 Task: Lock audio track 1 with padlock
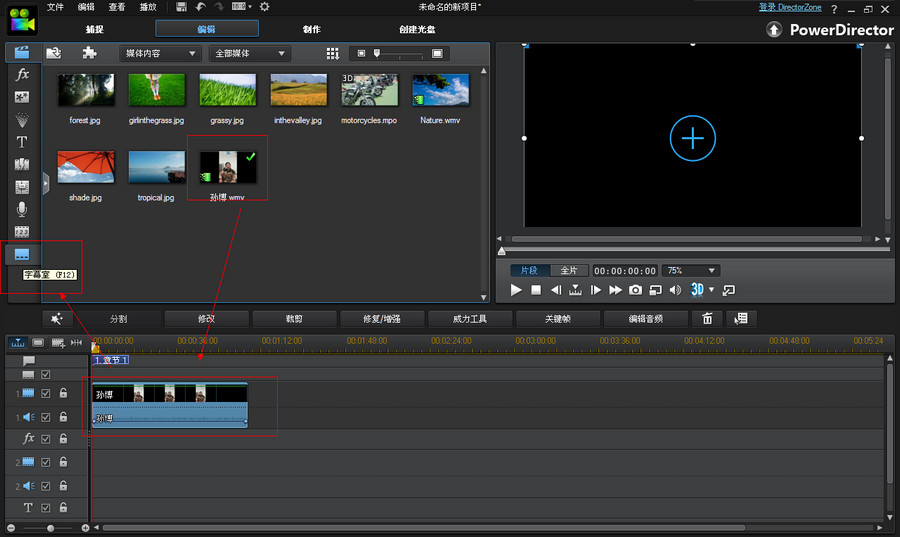click(63, 417)
